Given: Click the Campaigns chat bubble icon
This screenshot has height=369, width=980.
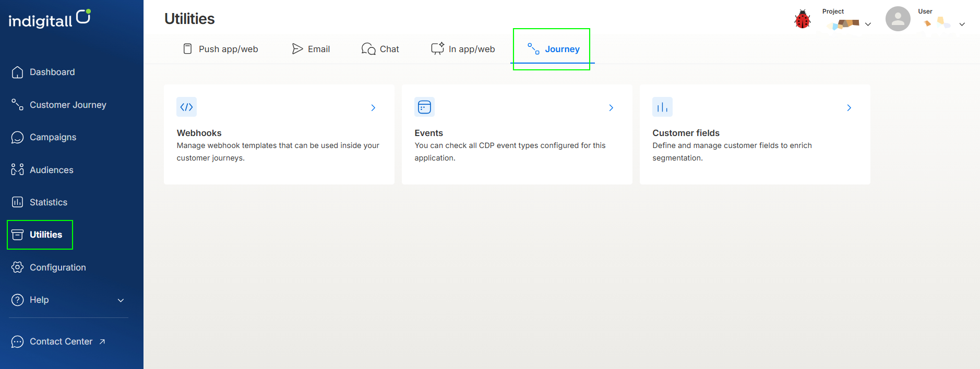Looking at the screenshot, I should point(17,137).
